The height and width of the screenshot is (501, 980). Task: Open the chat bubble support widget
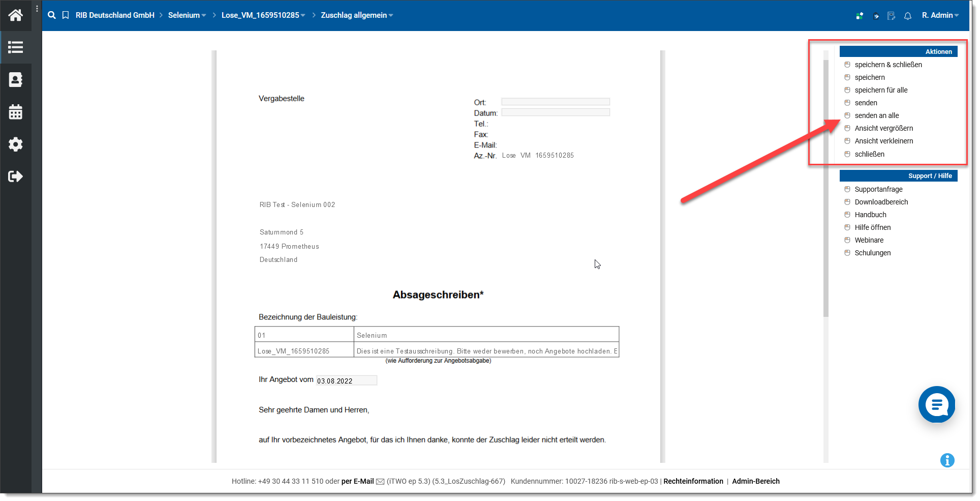936,404
